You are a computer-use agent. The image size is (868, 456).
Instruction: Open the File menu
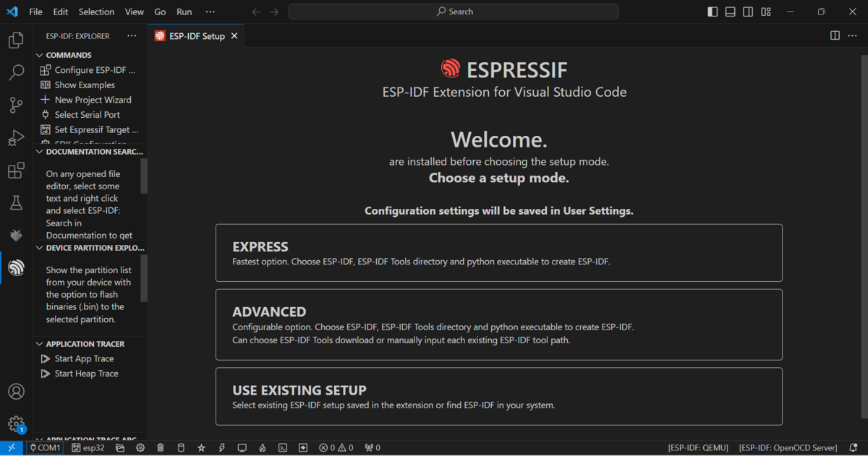click(x=35, y=12)
